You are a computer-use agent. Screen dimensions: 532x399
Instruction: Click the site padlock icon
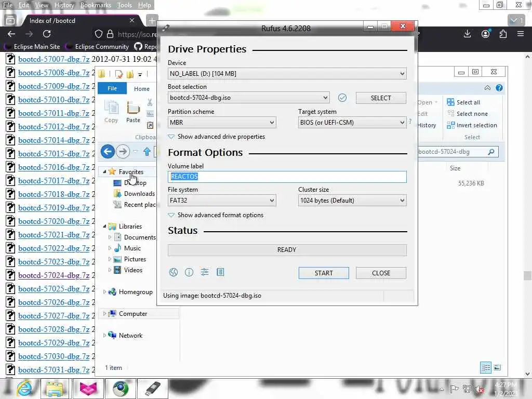coord(110,34)
